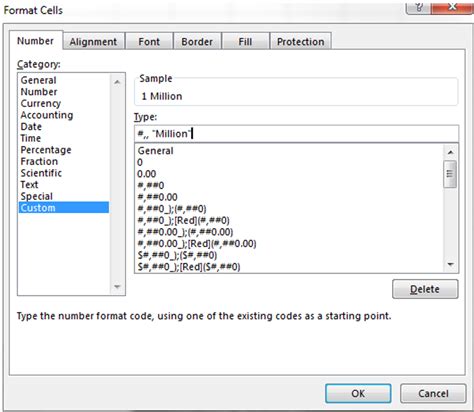Select the Fill tab
The height and width of the screenshot is (412, 474).
pos(245,42)
